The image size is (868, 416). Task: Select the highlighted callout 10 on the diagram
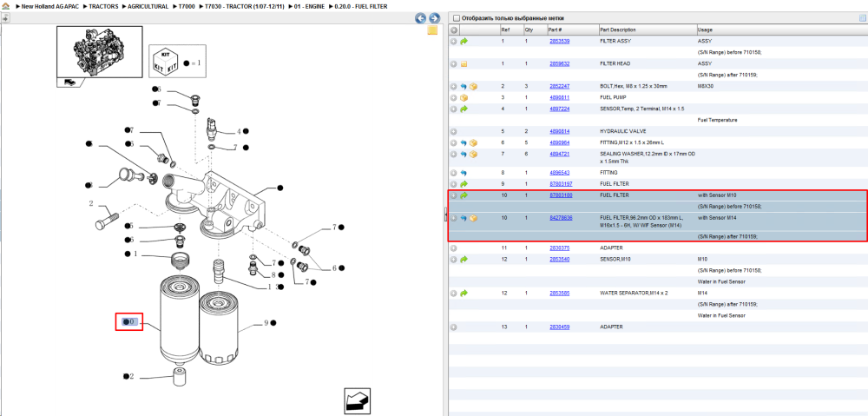(129, 322)
